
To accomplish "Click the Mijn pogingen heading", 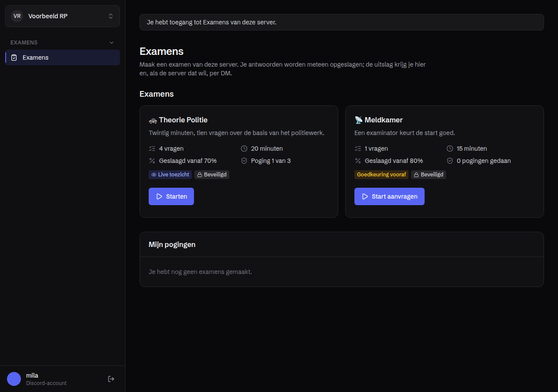I will 172,244.
